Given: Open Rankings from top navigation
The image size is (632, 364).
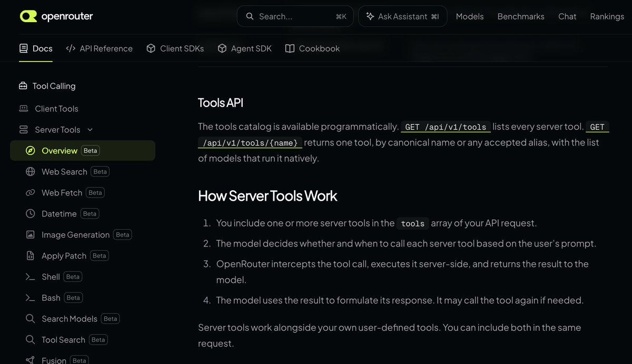Looking at the screenshot, I should coord(607,16).
